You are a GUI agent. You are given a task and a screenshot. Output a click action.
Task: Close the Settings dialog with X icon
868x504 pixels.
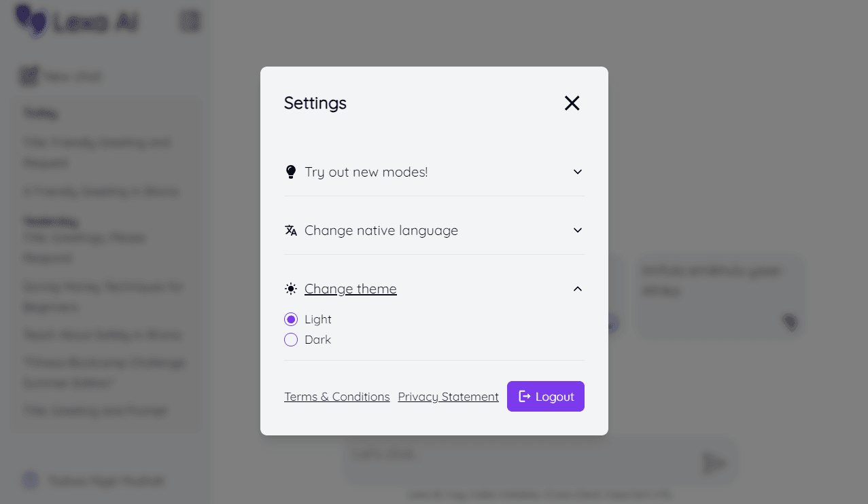point(572,103)
